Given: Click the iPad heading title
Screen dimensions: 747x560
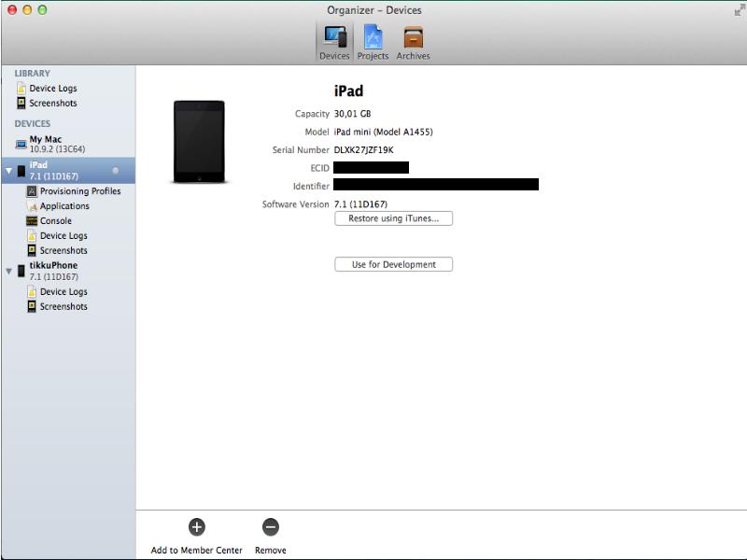Looking at the screenshot, I should (x=348, y=91).
